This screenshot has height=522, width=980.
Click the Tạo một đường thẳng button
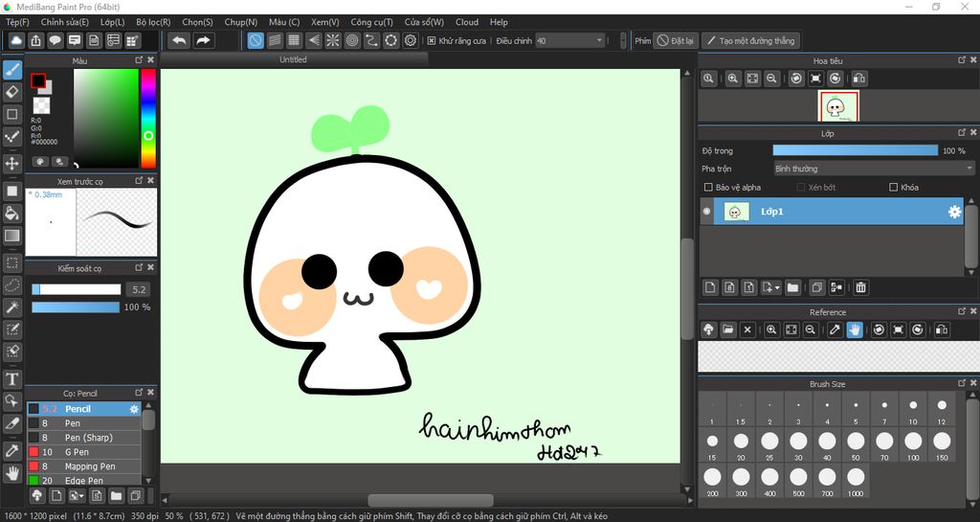[750, 41]
